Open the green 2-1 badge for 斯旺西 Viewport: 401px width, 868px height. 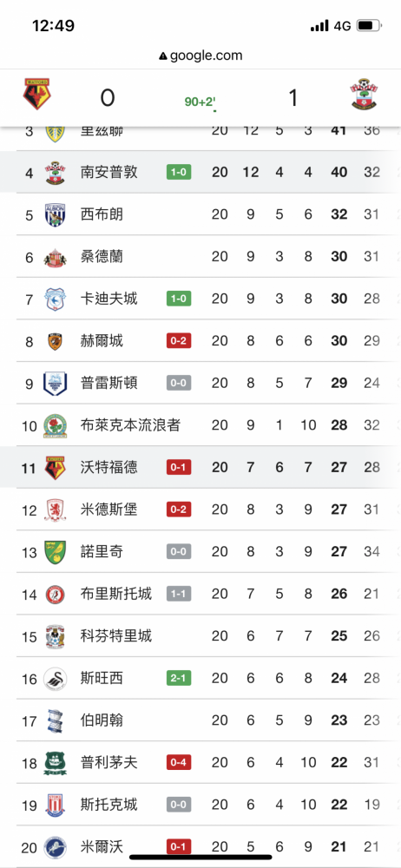click(x=179, y=678)
